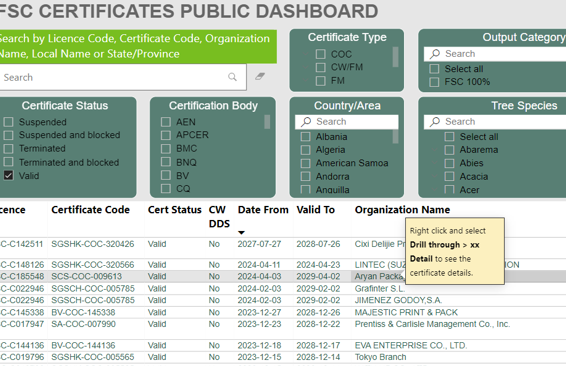This screenshot has width=566, height=366.
Task: Check Select all in the Tree Species panel
Action: point(449,136)
